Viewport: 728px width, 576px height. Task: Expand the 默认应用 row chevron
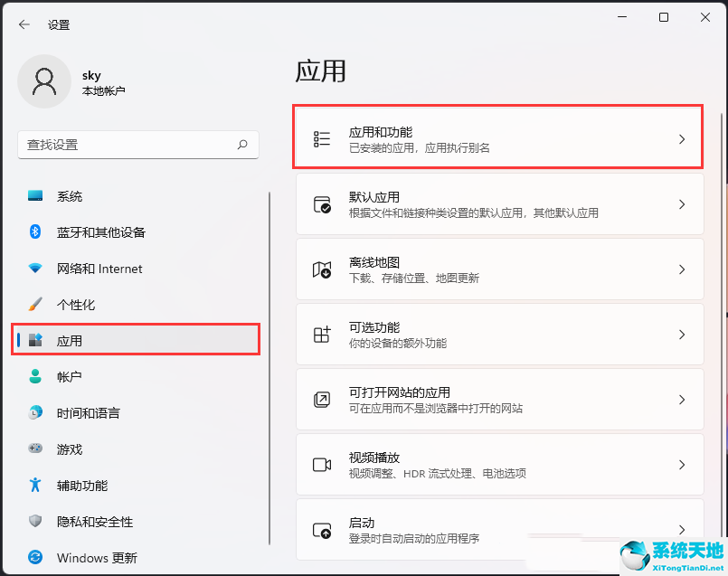[682, 203]
